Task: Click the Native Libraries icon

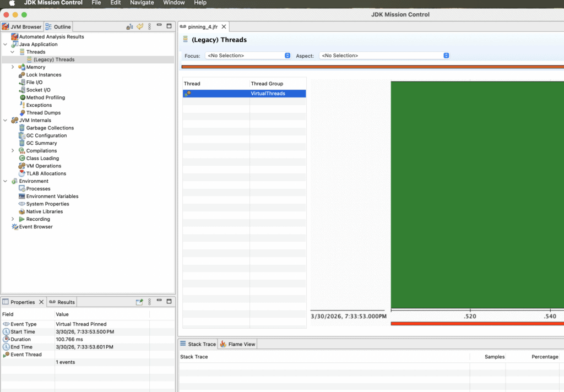Action: 22,211
